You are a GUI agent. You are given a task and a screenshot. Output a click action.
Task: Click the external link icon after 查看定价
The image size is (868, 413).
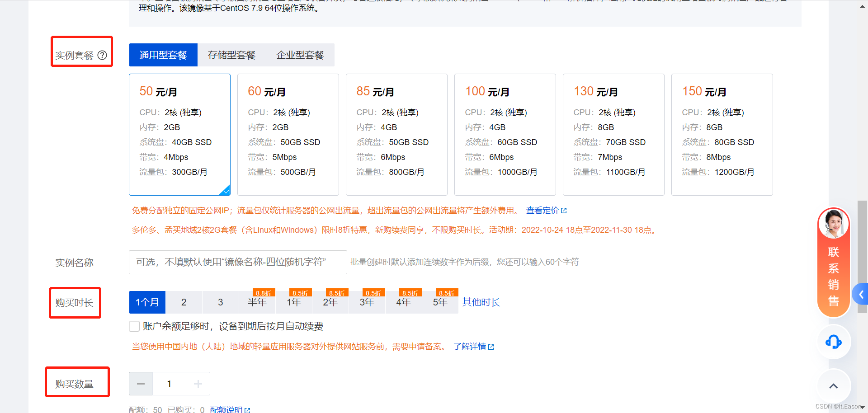(x=564, y=211)
